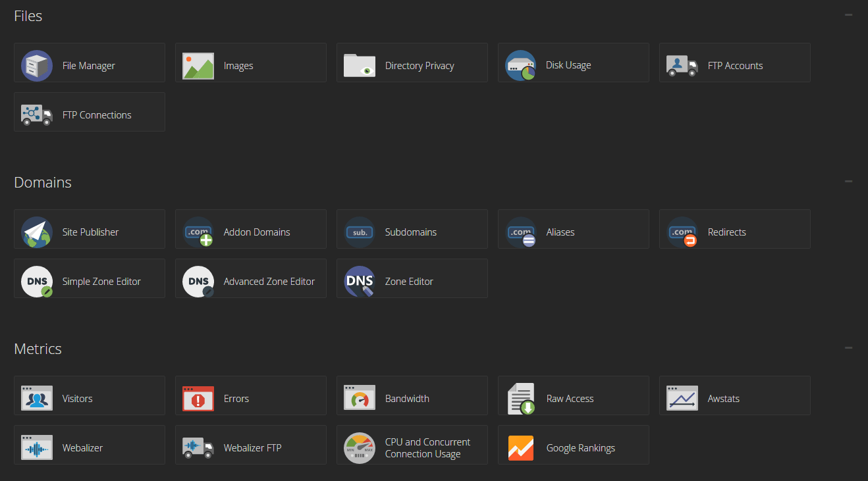Open the Subdomains link

[410, 232]
